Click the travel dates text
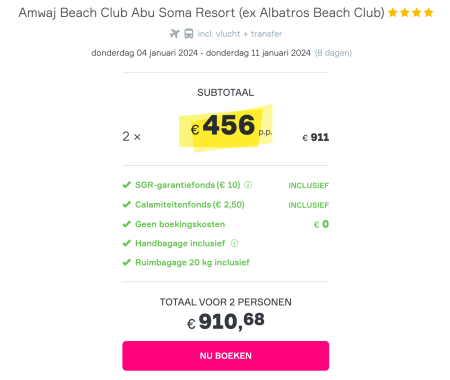This screenshot has height=380, width=450. coord(201,53)
